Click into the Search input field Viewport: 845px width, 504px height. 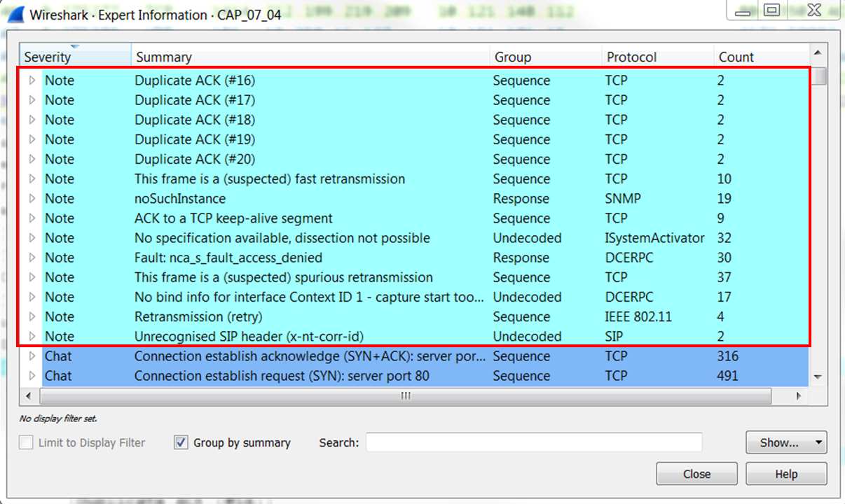point(534,442)
